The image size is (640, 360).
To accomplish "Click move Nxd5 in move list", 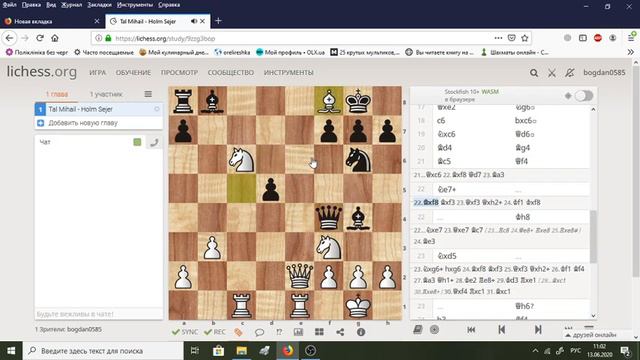I will (447, 256).
